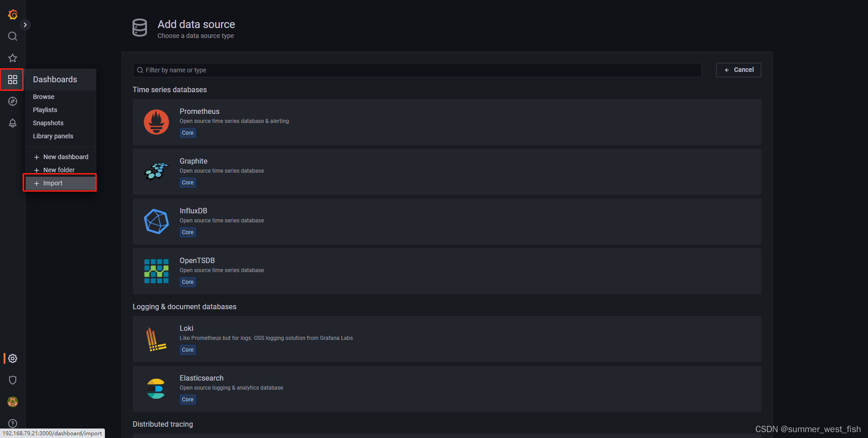This screenshot has width=868, height=438.
Task: Click the New dashboard link
Action: (x=66, y=157)
